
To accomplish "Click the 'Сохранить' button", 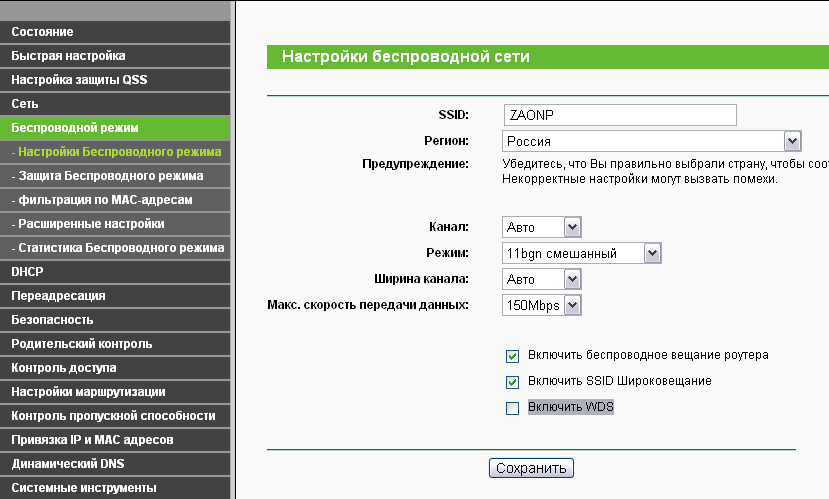I will pos(531,468).
